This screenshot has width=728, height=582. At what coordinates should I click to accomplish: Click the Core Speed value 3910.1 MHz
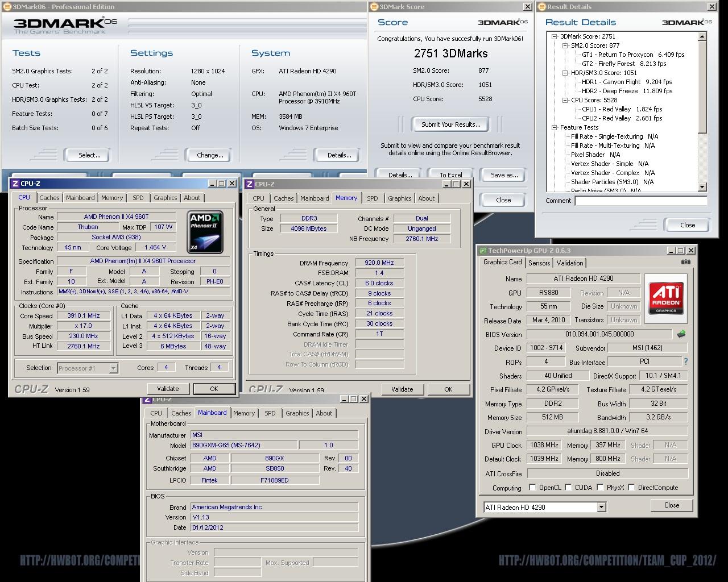84,316
